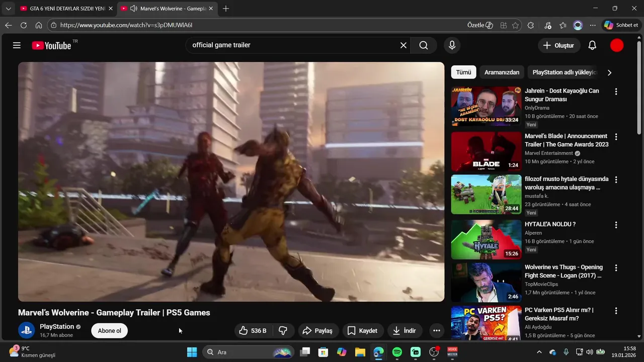Select the Marvel's Wolverine tab
This screenshot has height=362, width=644.
[168, 9]
